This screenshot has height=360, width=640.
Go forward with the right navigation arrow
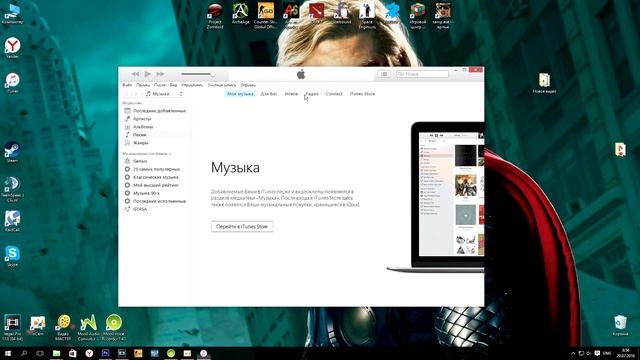click(x=135, y=94)
